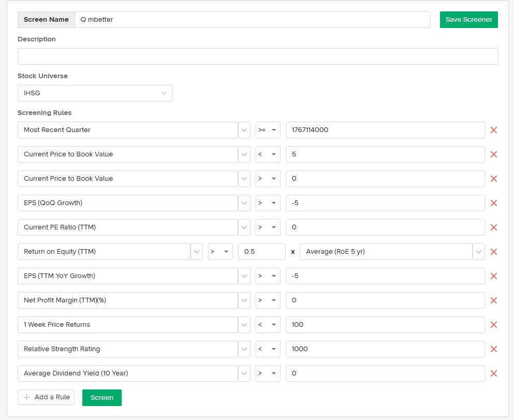Change the operator for Net Profit Margin (TTM)(%)

tap(268, 300)
